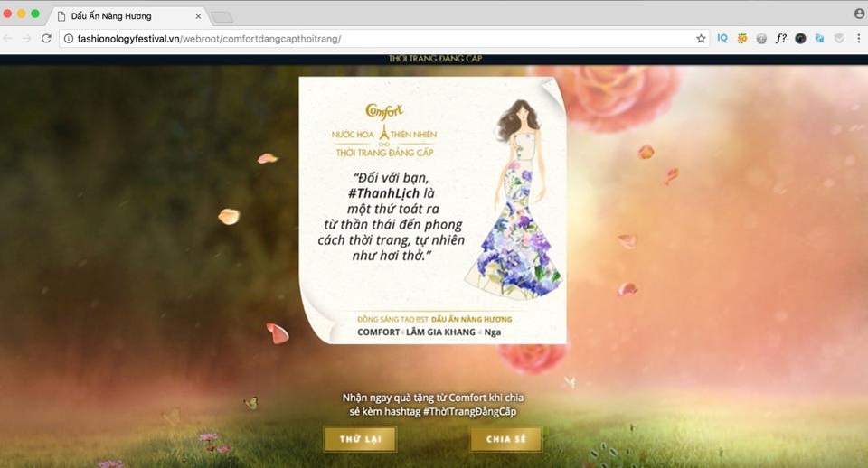The height and width of the screenshot is (468, 868).
Task: Click the DẤU ẤN NÀNG HƯƠNG collection title
Action: point(472,319)
